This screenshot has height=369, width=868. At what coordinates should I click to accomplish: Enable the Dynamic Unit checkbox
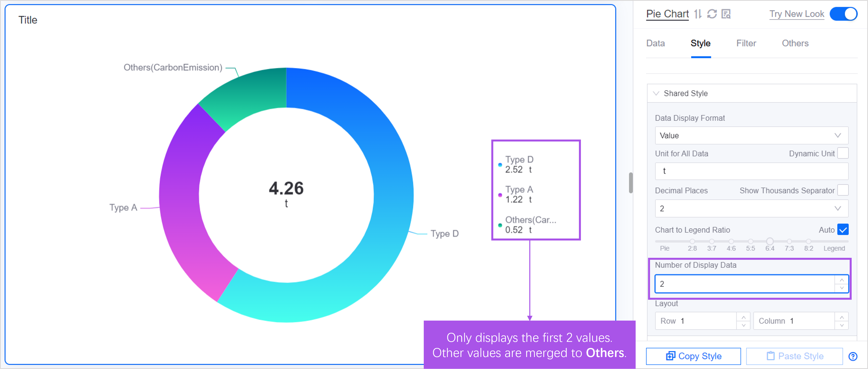point(842,153)
